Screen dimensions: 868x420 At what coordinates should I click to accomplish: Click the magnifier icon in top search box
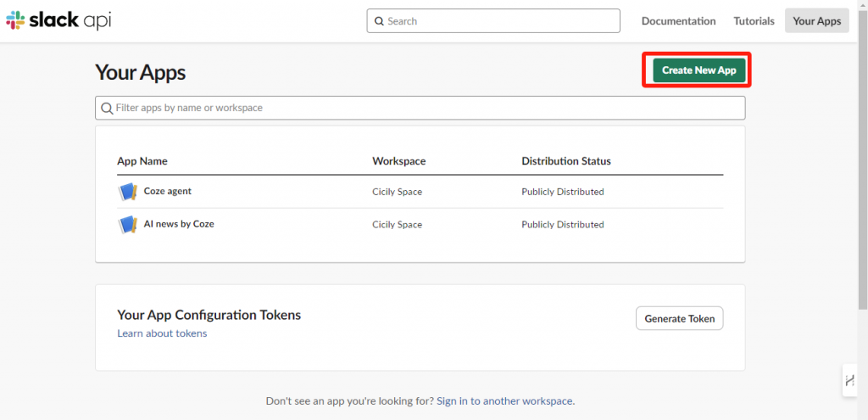pos(379,21)
